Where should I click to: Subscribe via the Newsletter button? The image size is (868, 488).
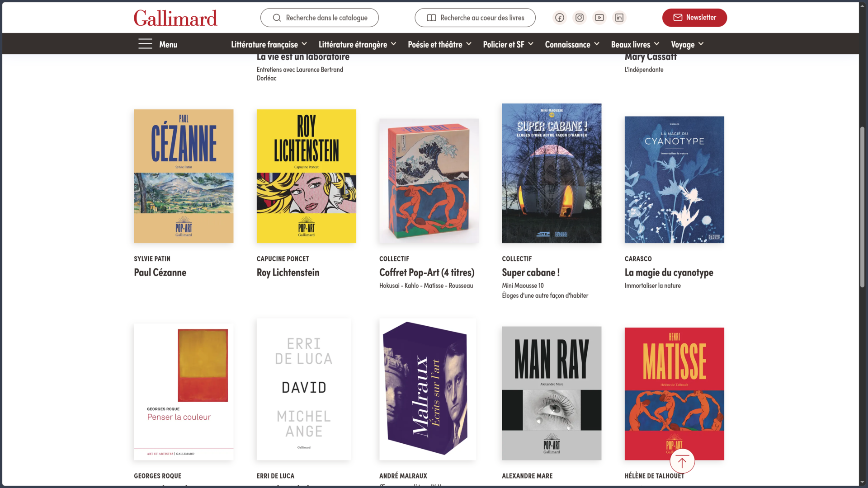694,18
